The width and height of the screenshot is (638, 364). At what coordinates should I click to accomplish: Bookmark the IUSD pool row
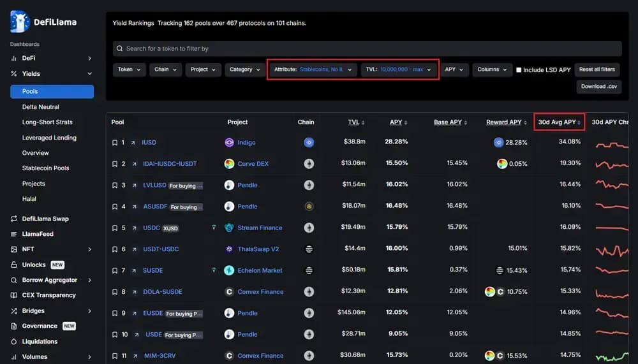114,143
